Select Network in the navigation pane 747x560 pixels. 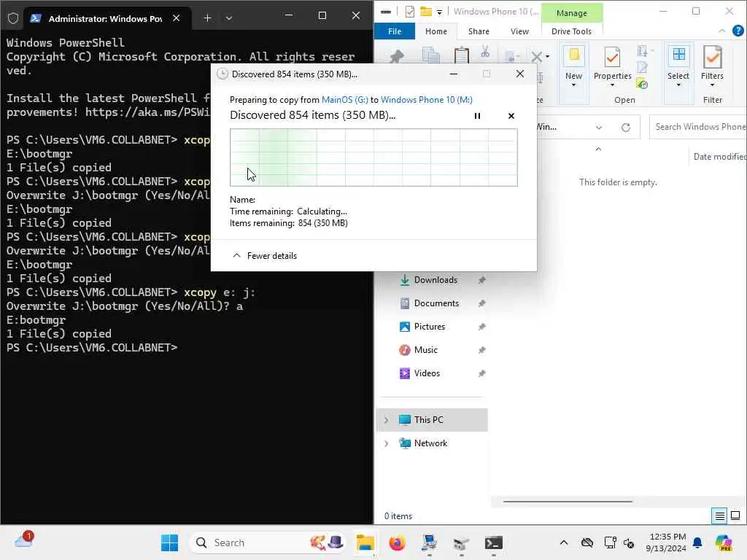430,443
